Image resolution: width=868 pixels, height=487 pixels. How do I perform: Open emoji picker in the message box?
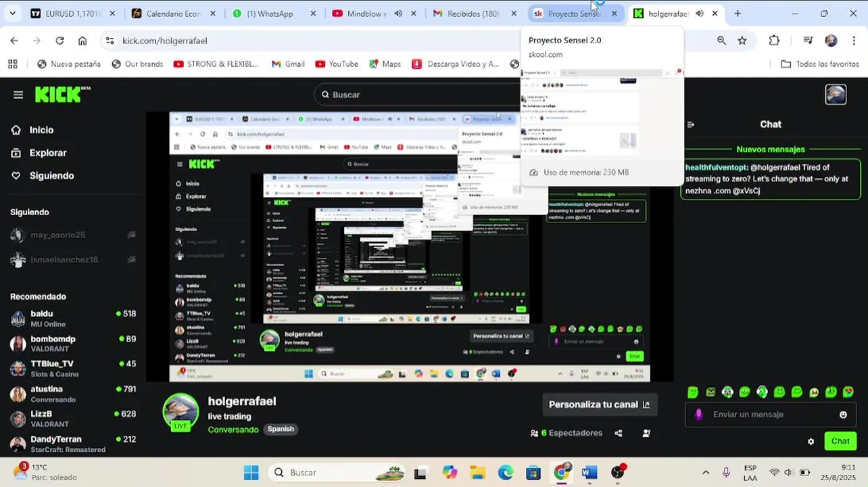(843, 415)
